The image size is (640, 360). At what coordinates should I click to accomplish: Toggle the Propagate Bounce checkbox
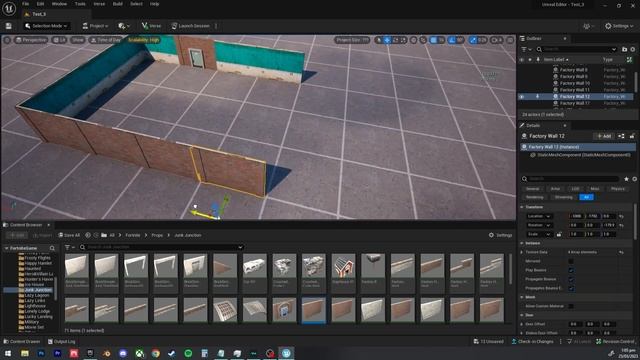[x=571, y=279]
